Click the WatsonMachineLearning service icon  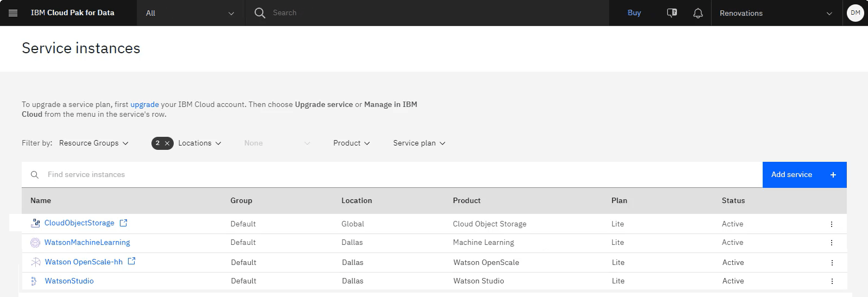[x=35, y=243]
